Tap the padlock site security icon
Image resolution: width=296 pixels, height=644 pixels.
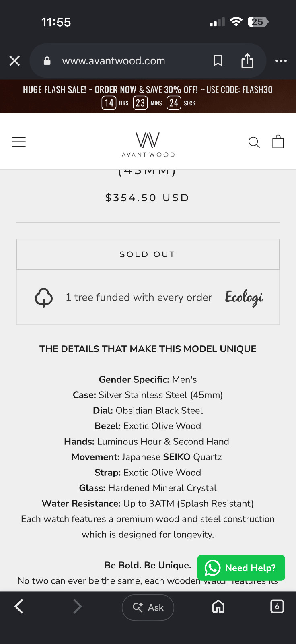(x=47, y=61)
